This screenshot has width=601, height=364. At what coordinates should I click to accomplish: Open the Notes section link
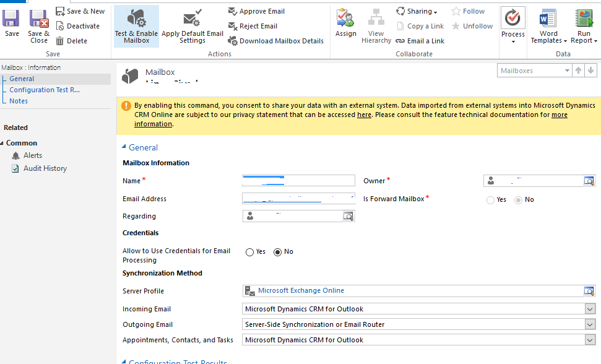[19, 101]
